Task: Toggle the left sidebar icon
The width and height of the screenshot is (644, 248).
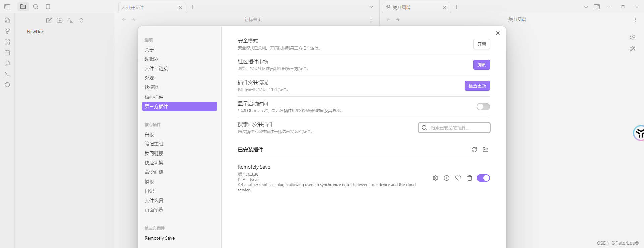Action: pos(7,7)
